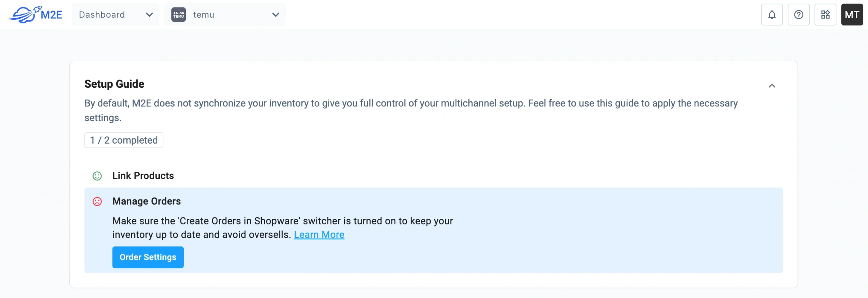Screen dimensions: 868x298
Task: Open the notifications bell
Action: pyautogui.click(x=772, y=15)
